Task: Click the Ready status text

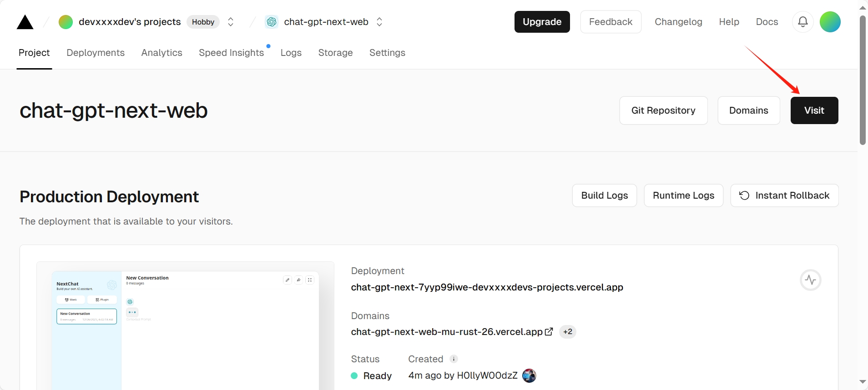Action: (x=378, y=376)
